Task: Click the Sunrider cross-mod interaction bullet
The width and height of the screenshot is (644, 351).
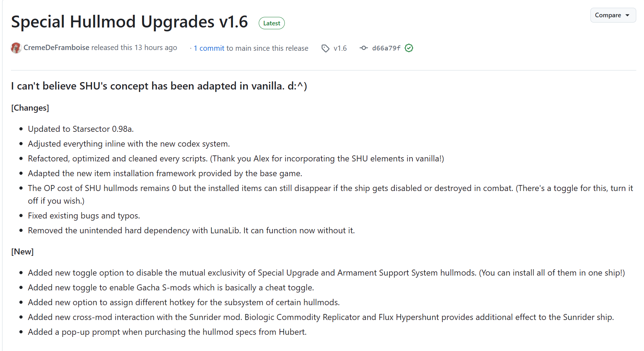Action: point(321,317)
